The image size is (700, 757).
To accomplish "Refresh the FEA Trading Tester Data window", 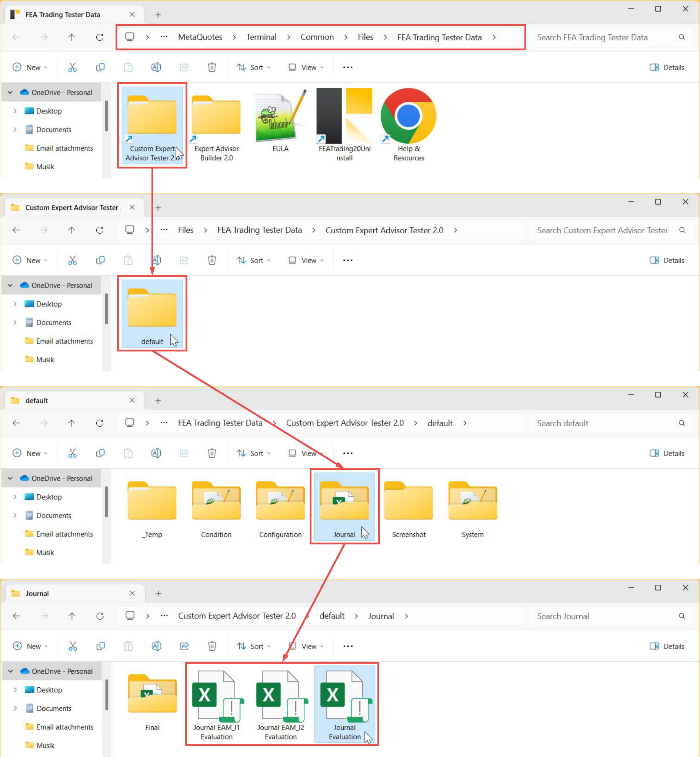I will (100, 37).
